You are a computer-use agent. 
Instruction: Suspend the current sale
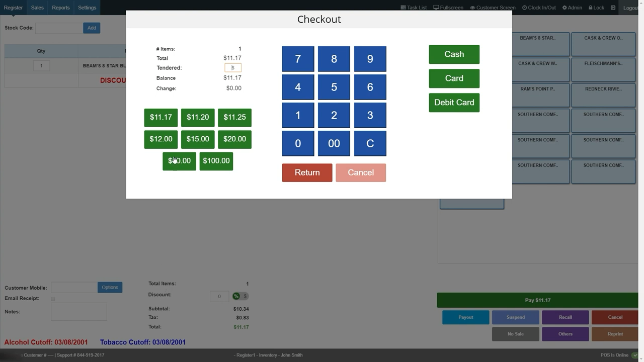tap(516, 317)
